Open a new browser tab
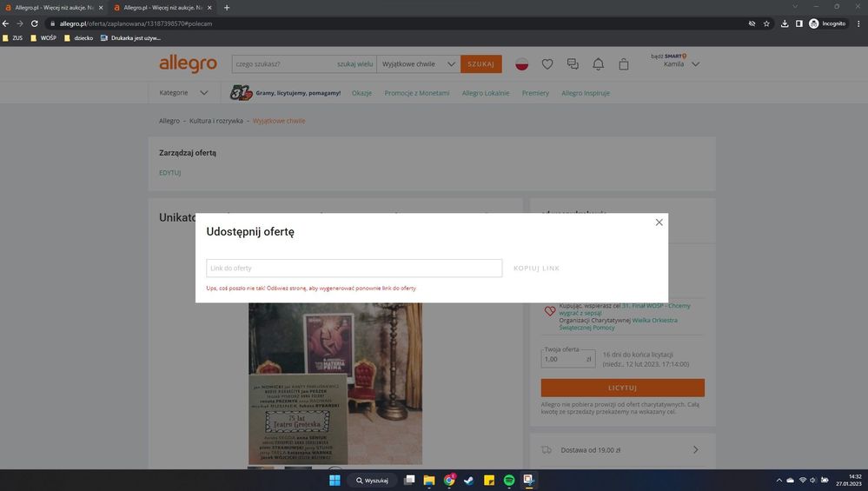Viewport: 868px width, 491px height. tap(227, 8)
